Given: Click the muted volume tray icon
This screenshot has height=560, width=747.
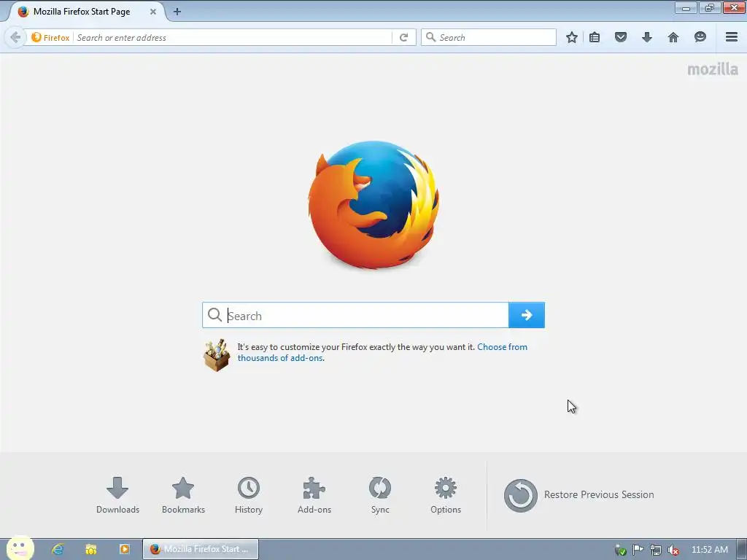Looking at the screenshot, I should (x=673, y=550).
